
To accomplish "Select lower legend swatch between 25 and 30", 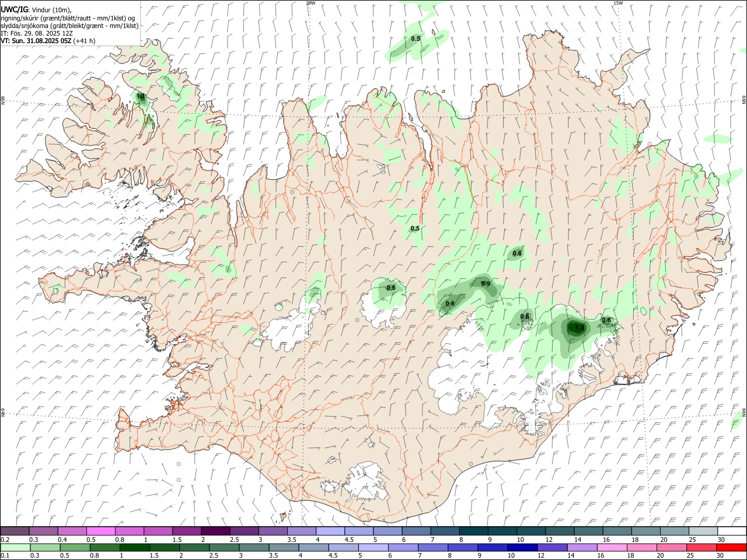I will (701, 547).
